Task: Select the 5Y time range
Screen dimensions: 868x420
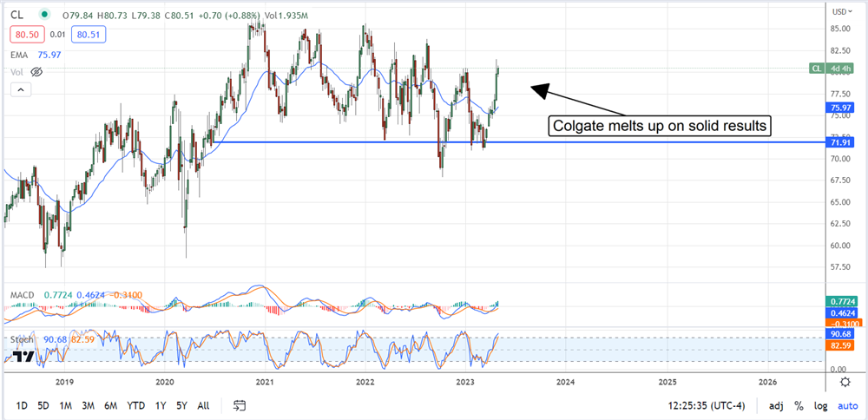Action: (x=183, y=405)
